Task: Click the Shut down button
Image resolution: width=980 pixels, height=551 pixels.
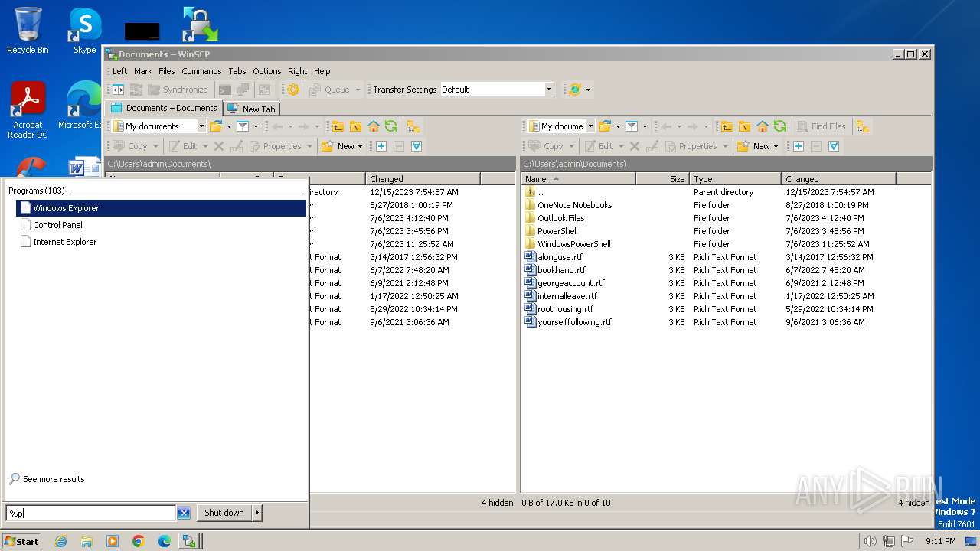Action: 224,513
